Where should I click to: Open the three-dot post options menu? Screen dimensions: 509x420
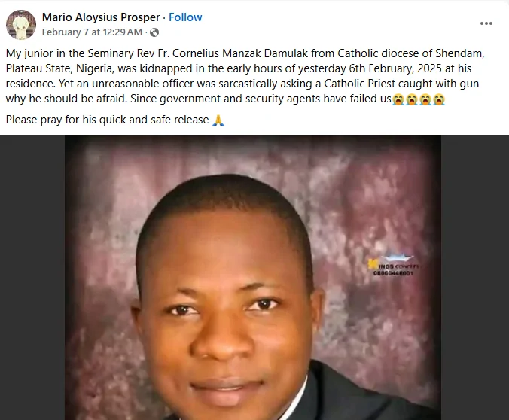(486, 23)
